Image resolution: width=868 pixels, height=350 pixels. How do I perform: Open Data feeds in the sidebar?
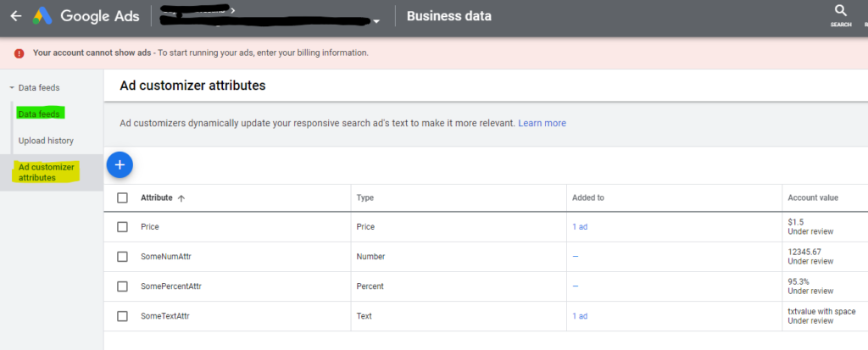[41, 114]
